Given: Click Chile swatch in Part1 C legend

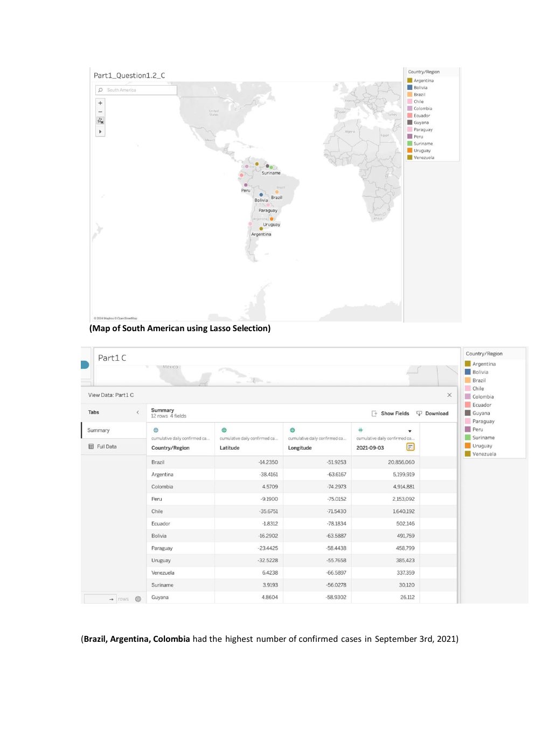Looking at the screenshot, I should tap(468, 388).
